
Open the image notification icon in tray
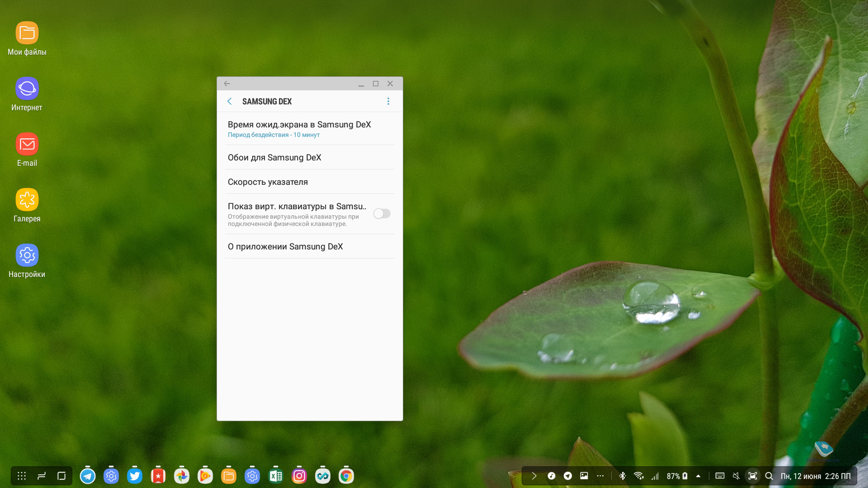click(x=584, y=476)
